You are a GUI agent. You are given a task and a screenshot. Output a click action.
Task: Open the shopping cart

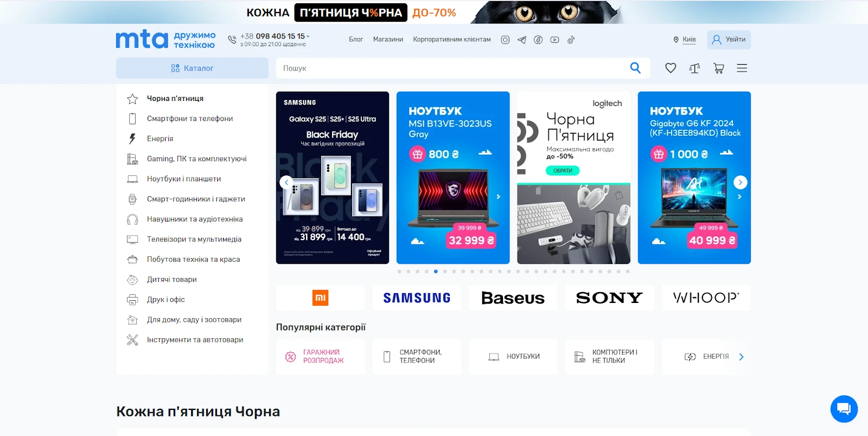point(719,68)
